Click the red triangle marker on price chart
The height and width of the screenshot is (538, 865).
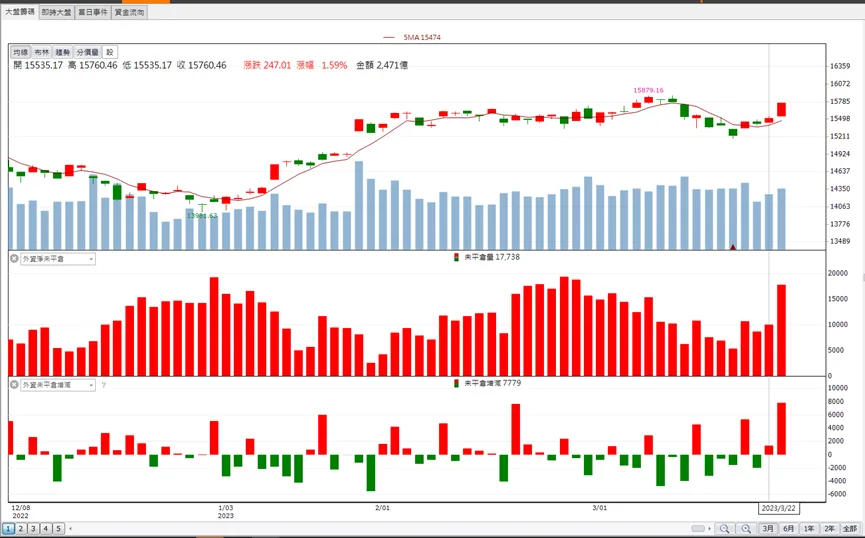(x=733, y=247)
